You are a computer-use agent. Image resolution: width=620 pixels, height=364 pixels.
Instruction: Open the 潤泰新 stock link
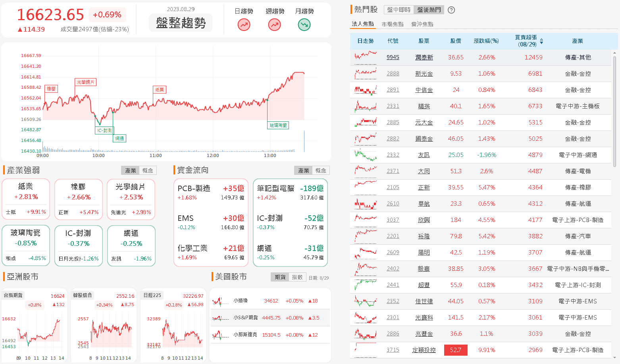click(x=424, y=57)
